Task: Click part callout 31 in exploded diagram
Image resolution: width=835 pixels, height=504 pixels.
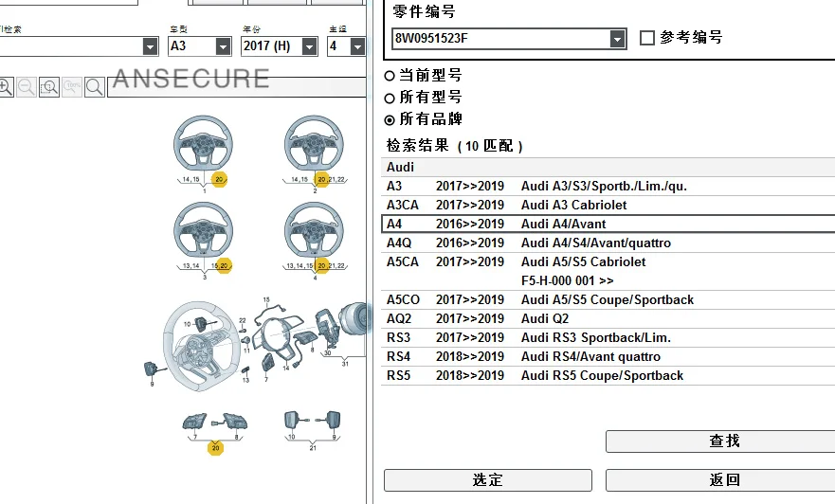Action: [345, 364]
